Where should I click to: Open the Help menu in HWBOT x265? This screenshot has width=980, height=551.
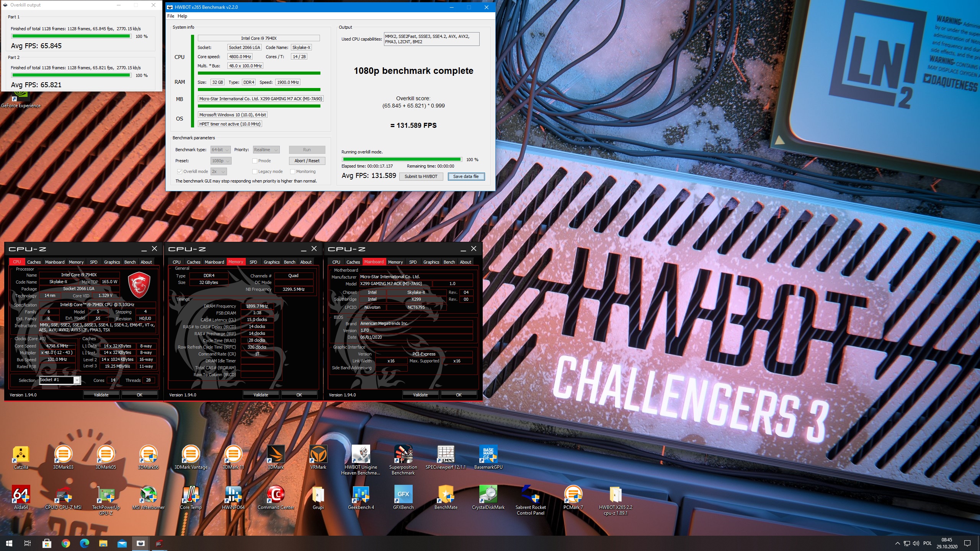click(182, 16)
